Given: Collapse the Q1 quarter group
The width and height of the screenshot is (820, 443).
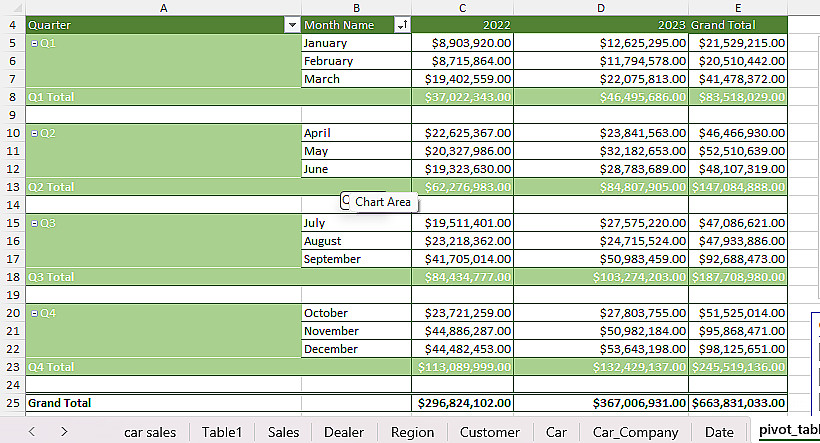Looking at the screenshot, I should pyautogui.click(x=34, y=44).
